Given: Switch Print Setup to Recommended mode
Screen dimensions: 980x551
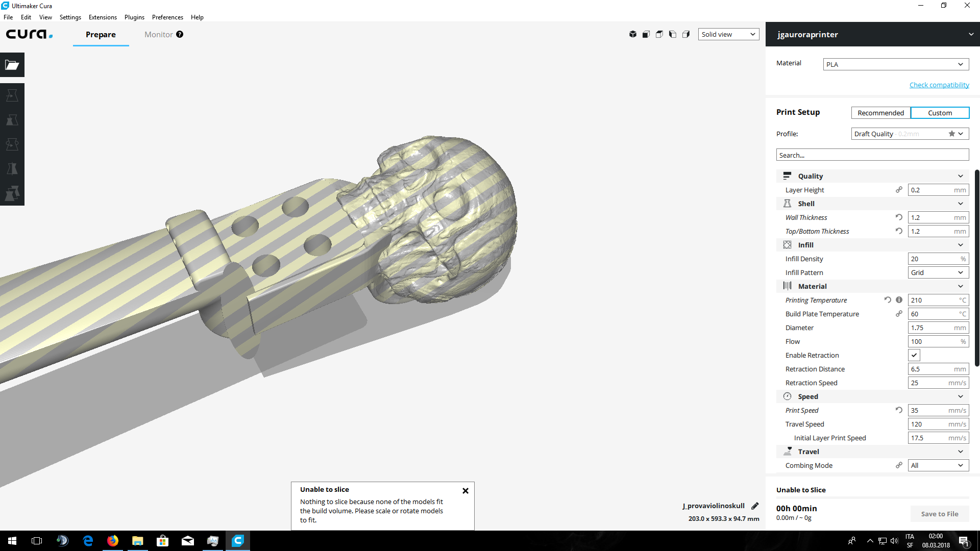Looking at the screenshot, I should pos(881,113).
